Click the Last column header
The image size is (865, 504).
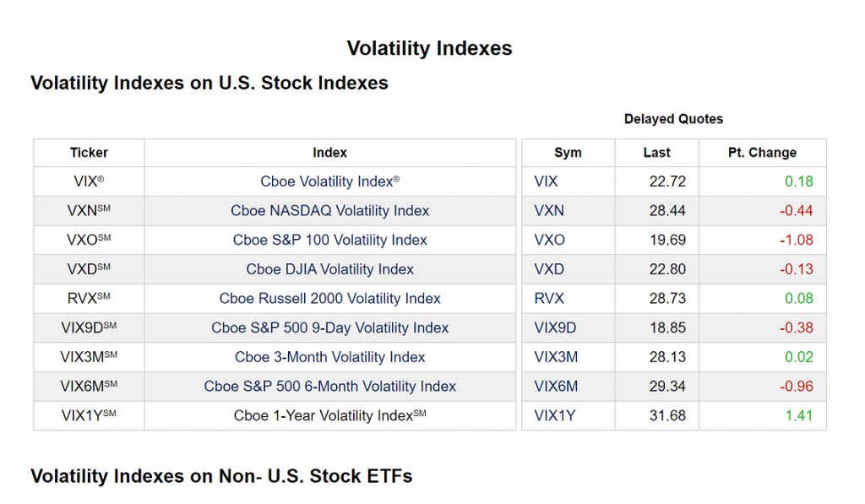click(656, 153)
